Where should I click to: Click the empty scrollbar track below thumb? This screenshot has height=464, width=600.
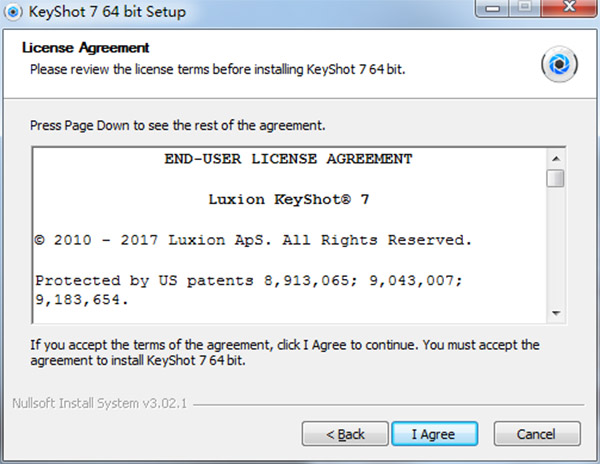point(556,246)
